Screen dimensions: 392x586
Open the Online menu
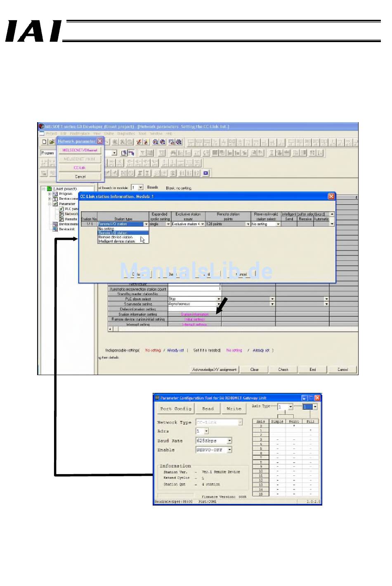click(x=109, y=133)
